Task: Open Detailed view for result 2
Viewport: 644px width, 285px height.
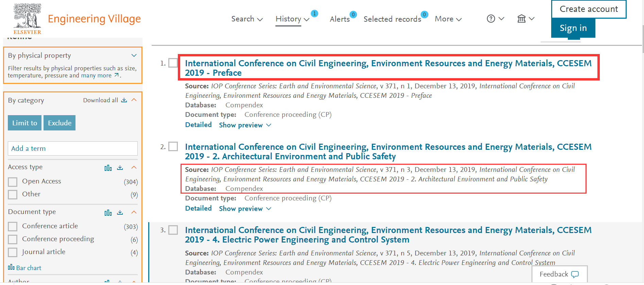Action: pyautogui.click(x=198, y=208)
